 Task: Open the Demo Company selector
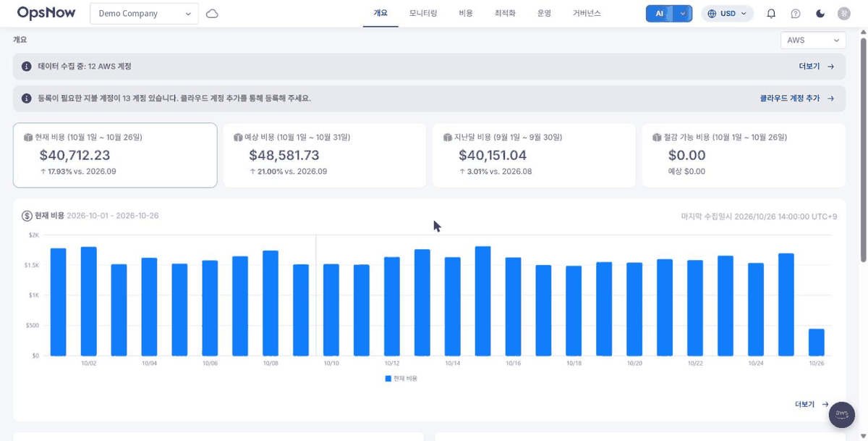pos(144,14)
